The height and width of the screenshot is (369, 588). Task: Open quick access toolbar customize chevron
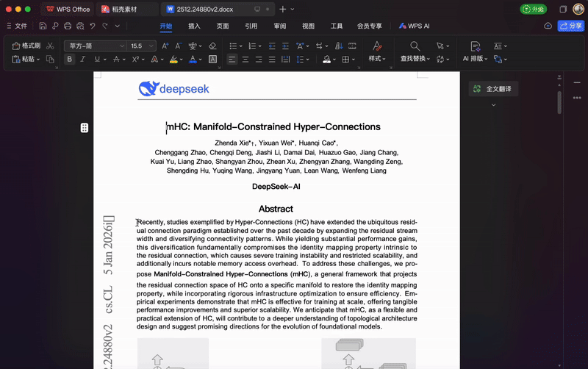click(118, 26)
